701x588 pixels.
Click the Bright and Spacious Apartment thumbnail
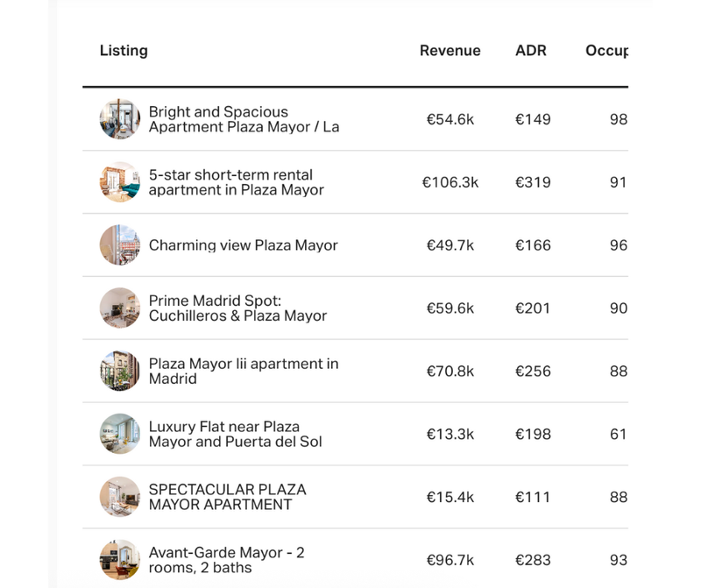click(119, 119)
